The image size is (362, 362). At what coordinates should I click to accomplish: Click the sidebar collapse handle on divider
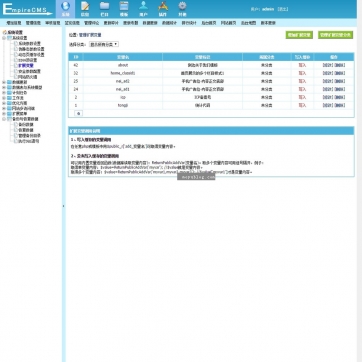point(63,206)
